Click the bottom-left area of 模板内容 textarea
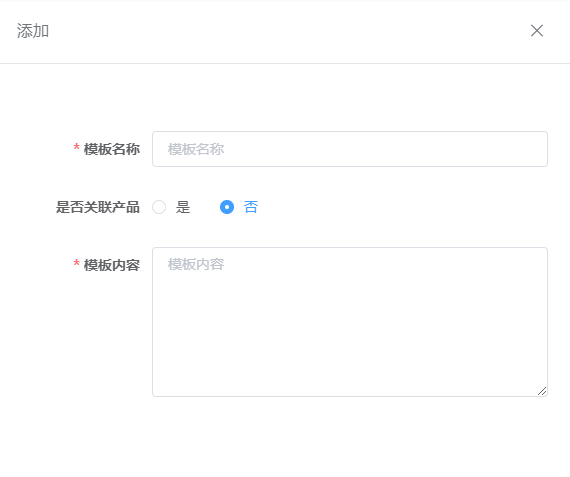 tap(174, 382)
